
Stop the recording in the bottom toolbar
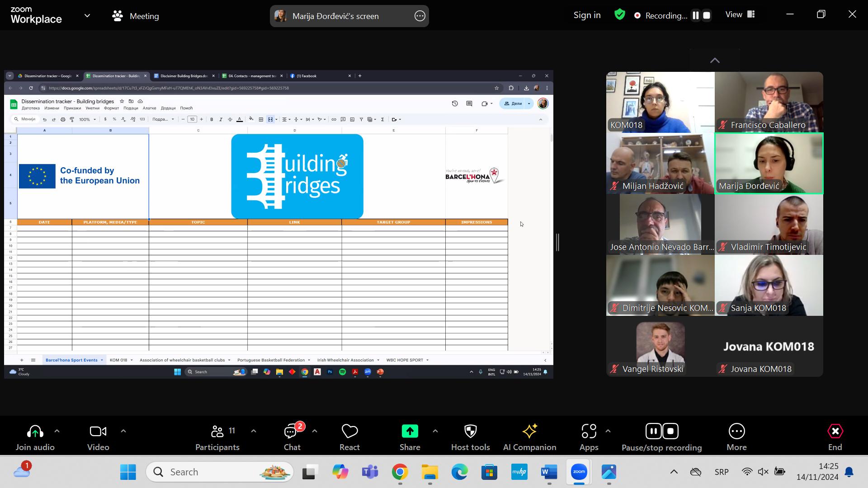pos(670,432)
